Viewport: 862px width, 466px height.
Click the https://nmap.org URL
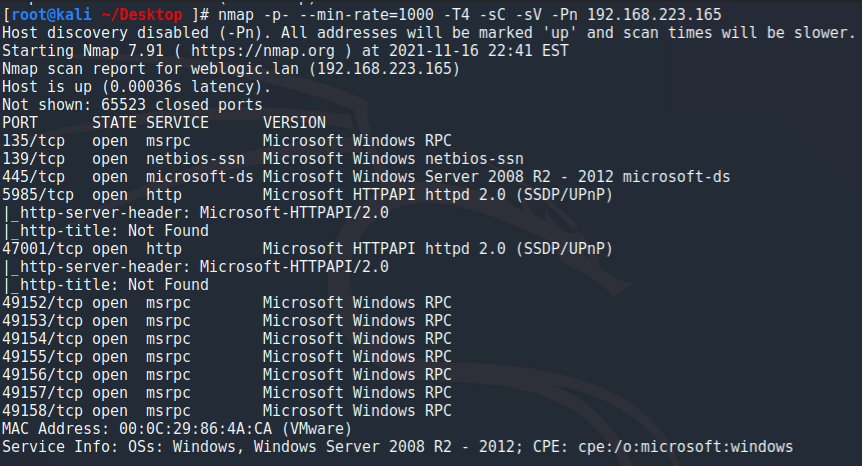click(x=263, y=51)
